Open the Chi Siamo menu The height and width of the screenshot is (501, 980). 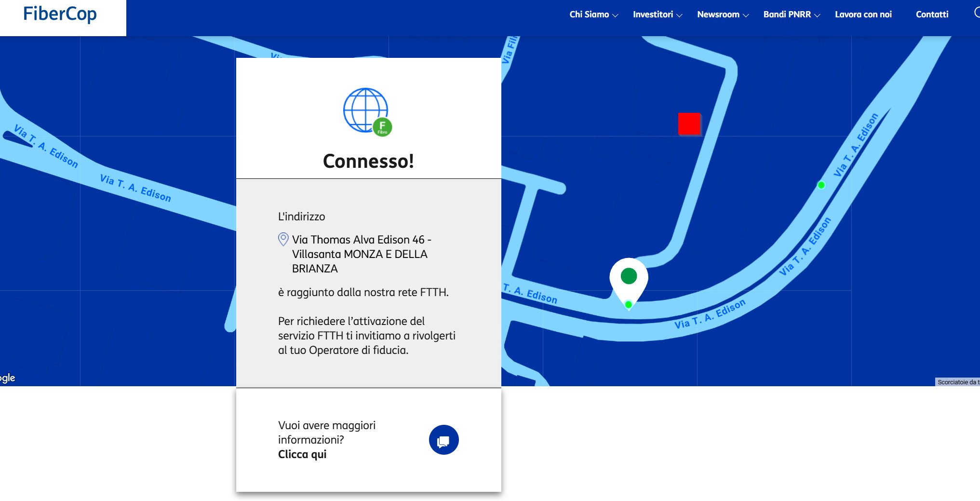pos(589,14)
